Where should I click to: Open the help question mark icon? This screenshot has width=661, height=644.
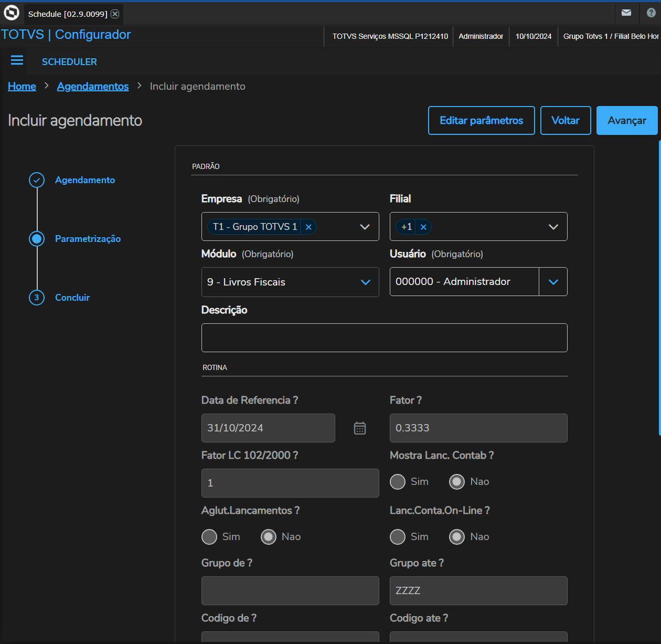[x=651, y=13]
